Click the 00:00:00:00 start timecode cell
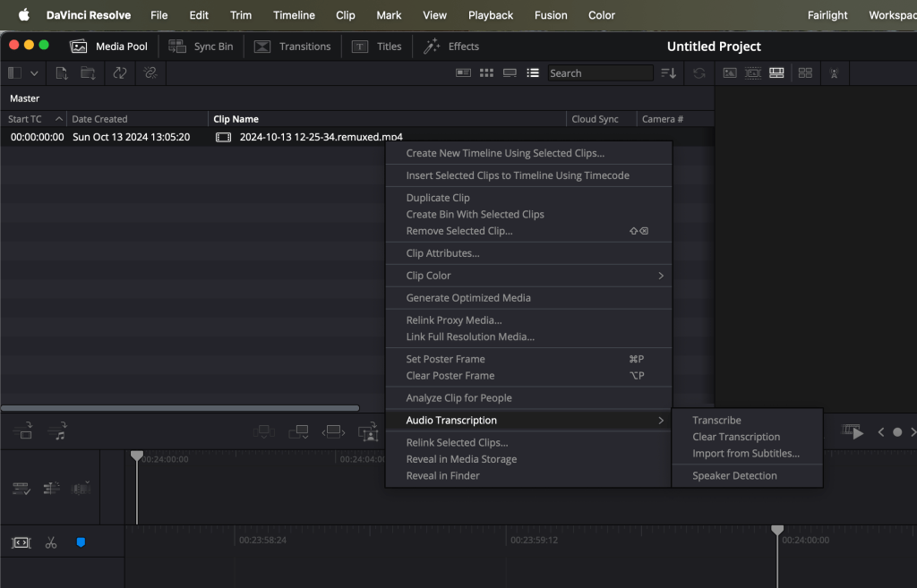917x588 pixels. (x=37, y=137)
